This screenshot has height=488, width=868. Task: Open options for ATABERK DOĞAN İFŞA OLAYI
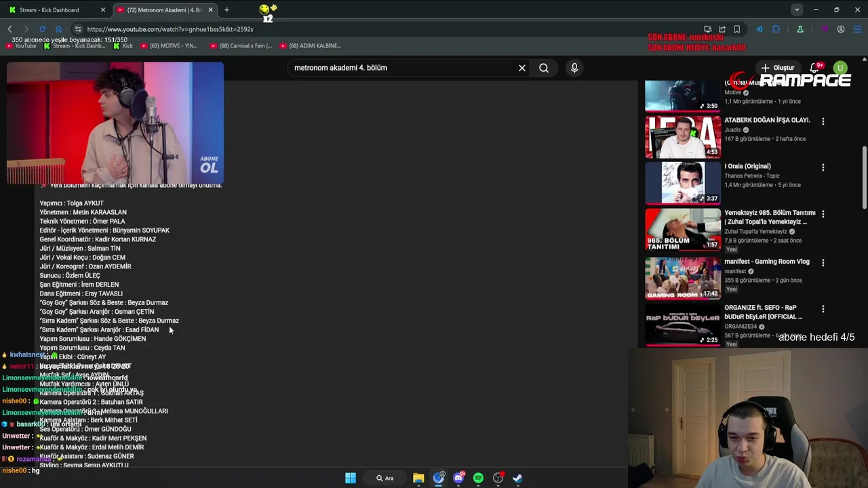pos(823,121)
